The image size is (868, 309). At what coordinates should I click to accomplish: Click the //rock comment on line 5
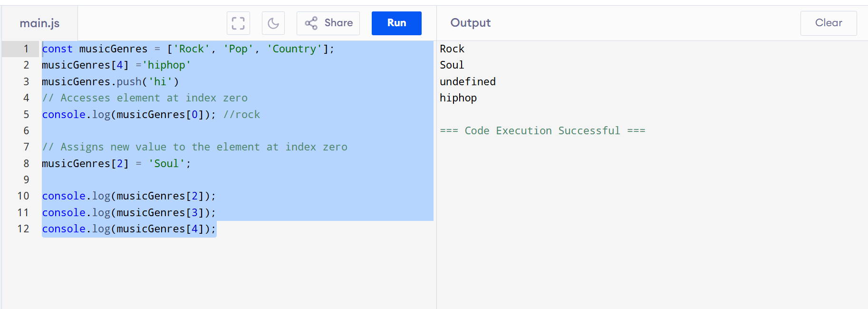click(x=241, y=115)
